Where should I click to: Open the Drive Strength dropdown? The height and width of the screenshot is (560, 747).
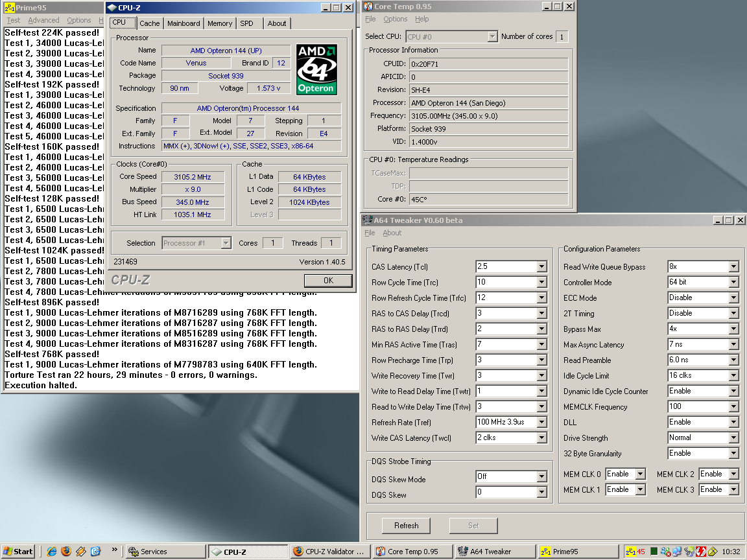[x=733, y=438]
